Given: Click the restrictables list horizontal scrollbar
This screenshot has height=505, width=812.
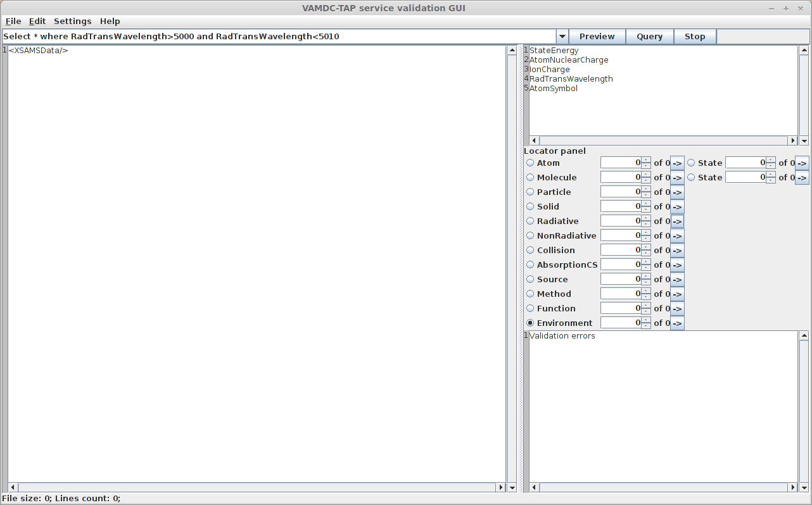Looking at the screenshot, I should click(663, 140).
